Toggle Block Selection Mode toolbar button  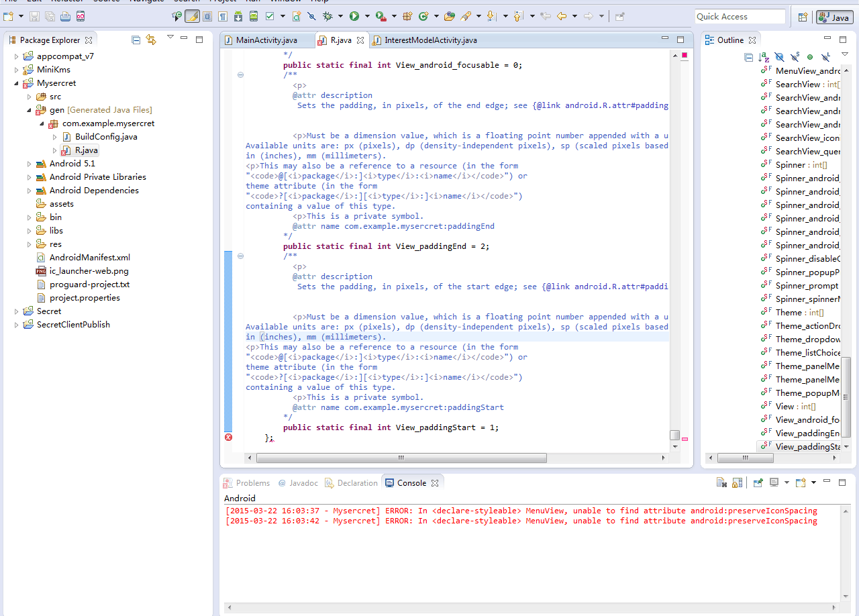point(207,16)
